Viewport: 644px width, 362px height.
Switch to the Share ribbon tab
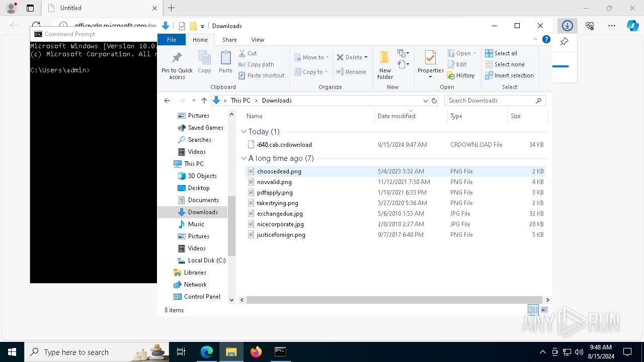pos(229,40)
